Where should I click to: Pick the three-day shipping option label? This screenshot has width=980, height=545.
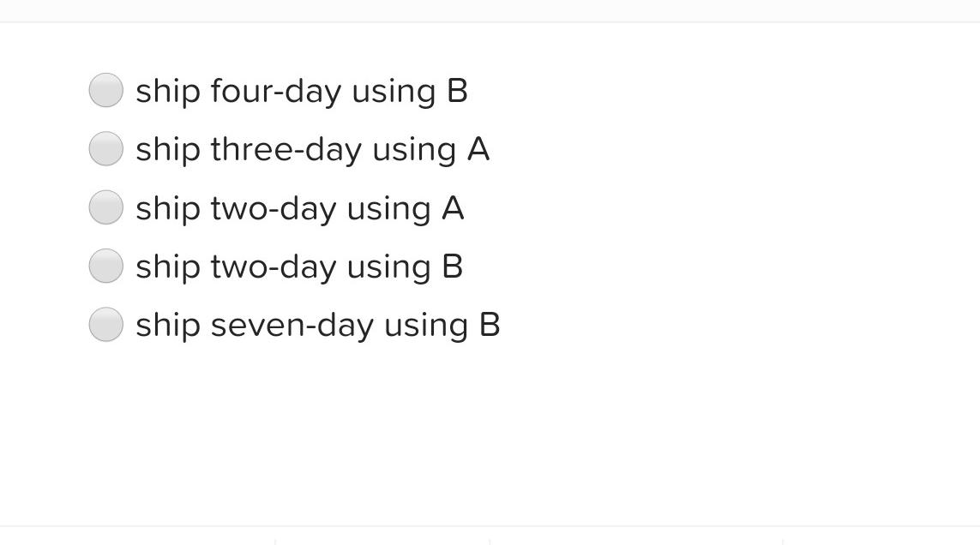[312, 148]
